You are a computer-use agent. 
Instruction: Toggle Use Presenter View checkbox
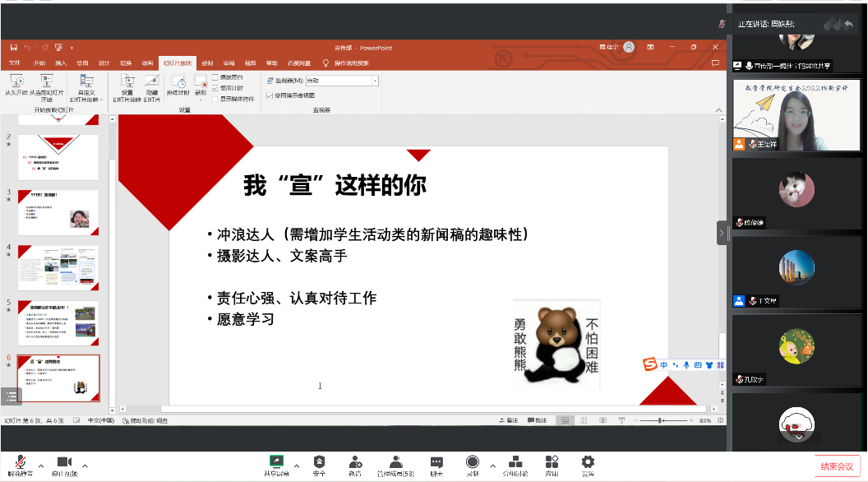coord(270,95)
